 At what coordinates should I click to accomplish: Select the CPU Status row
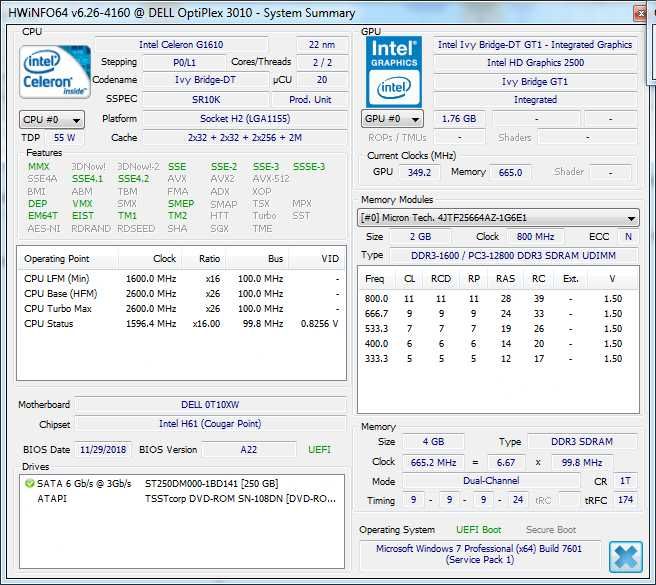[181, 324]
